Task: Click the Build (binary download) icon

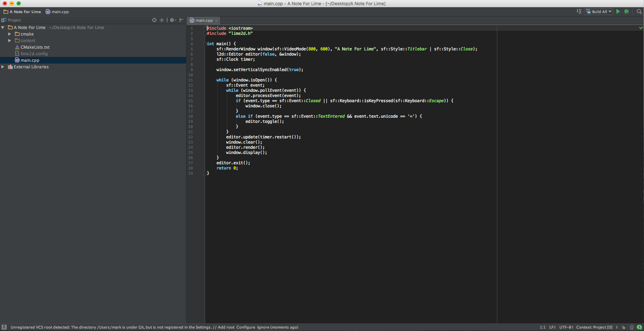Action: pos(579,11)
